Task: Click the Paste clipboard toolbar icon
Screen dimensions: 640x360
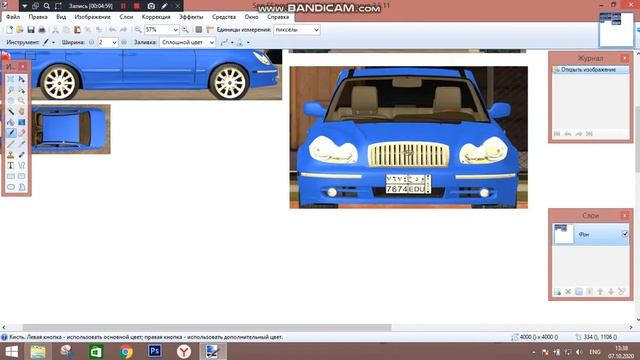Action: (x=77, y=30)
